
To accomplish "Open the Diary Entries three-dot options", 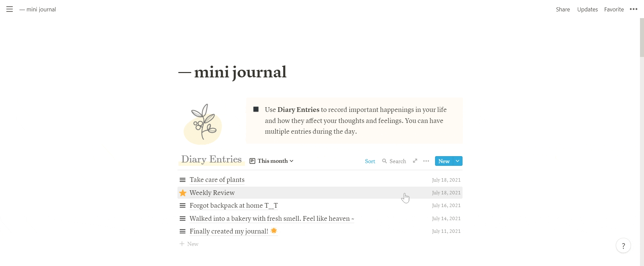I will pos(426,161).
